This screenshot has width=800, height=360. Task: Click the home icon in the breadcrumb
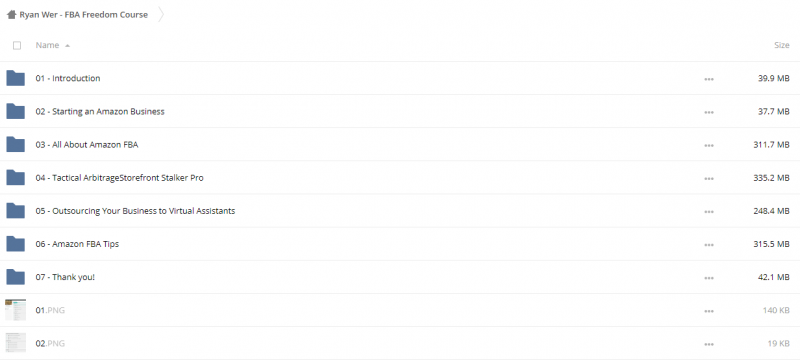11,15
